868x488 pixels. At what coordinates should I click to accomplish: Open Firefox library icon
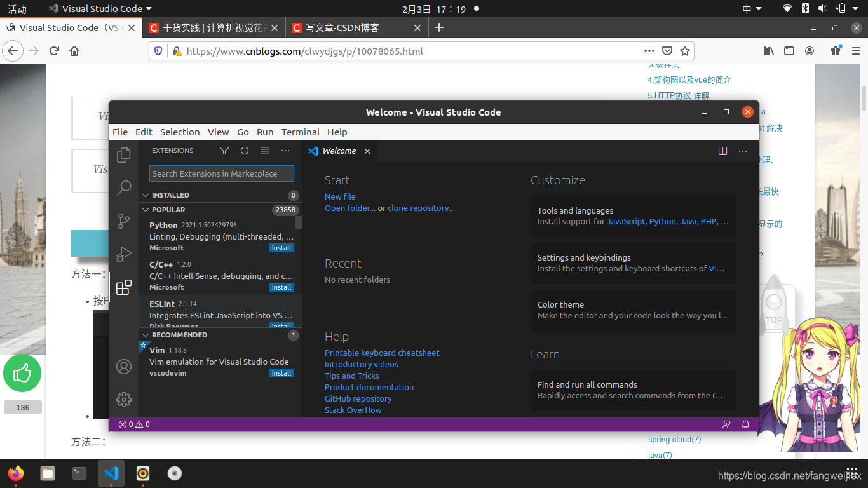coord(769,51)
